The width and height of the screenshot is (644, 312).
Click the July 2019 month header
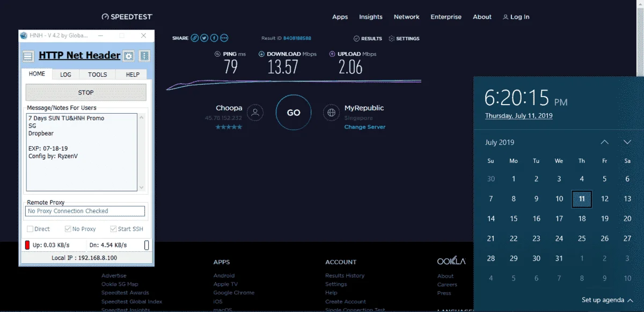[500, 142]
